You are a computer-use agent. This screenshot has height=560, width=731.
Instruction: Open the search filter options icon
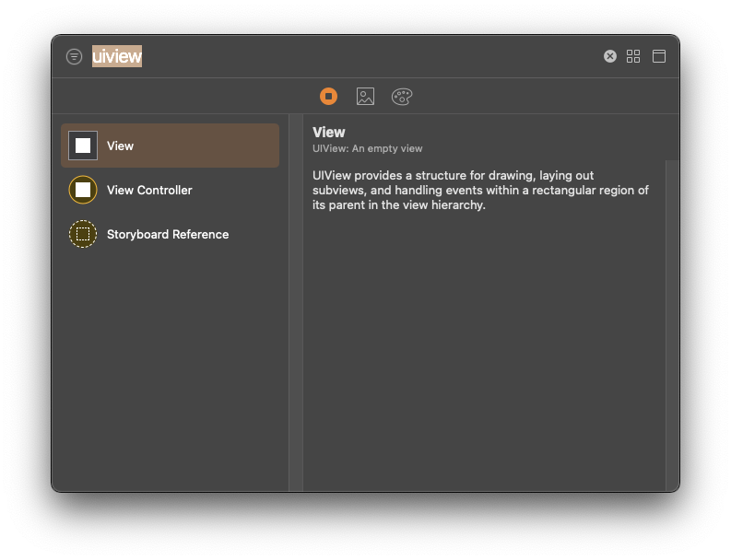point(74,56)
